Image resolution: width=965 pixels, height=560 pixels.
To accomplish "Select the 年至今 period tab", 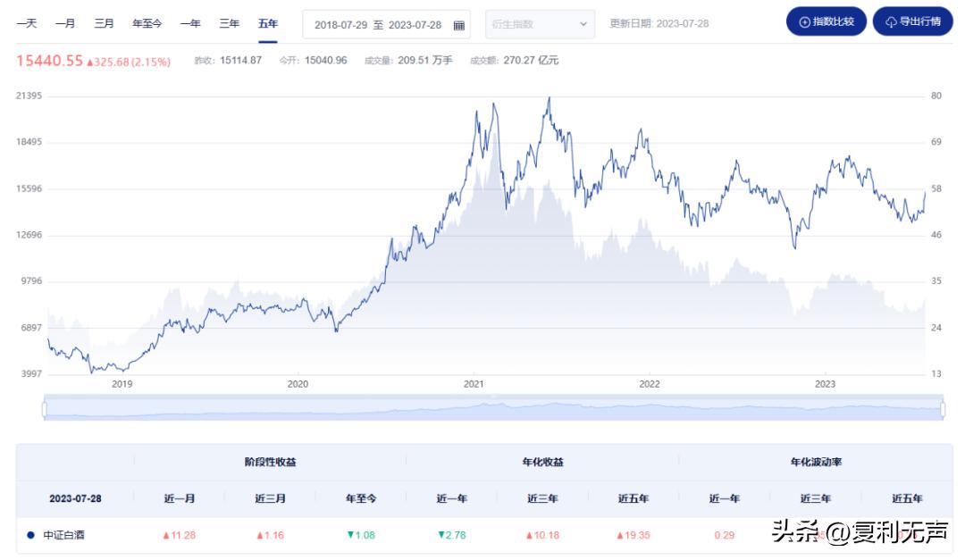I will point(147,23).
